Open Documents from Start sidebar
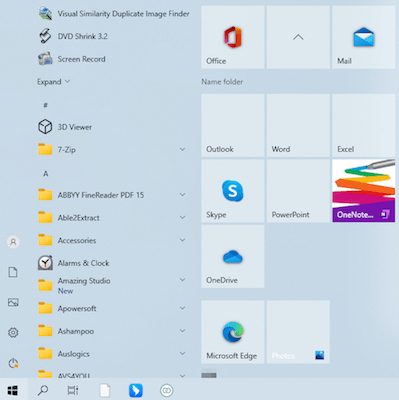Image resolution: width=399 pixels, height=400 pixels. coord(13,272)
